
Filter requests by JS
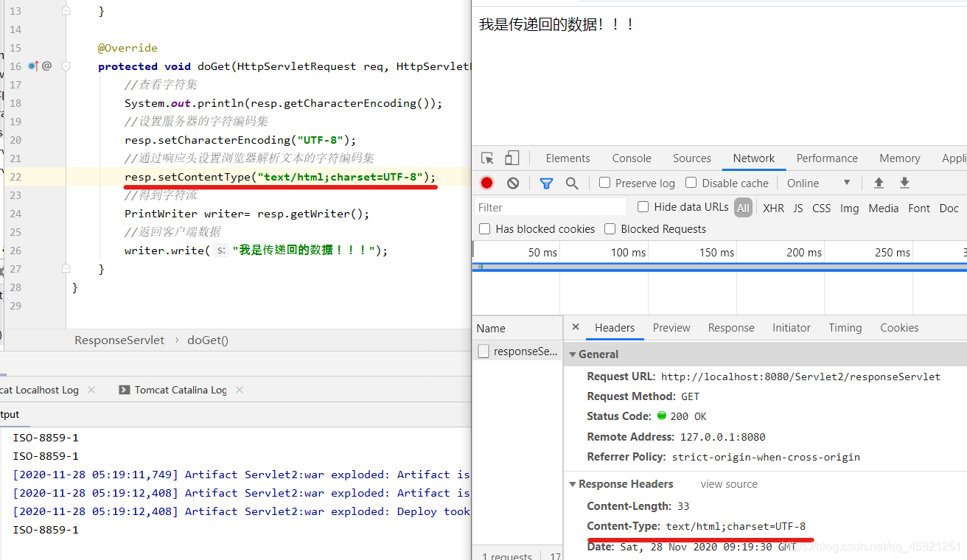(x=798, y=209)
